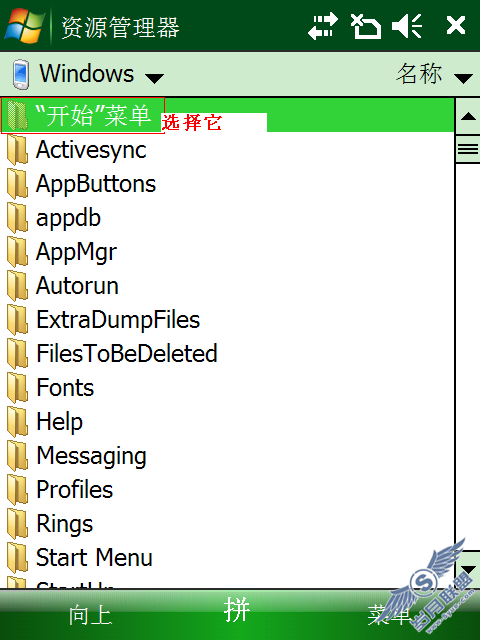Screen dimensions: 480x640
Task: Open the 名称 sort order dropdown
Action: coord(463,78)
